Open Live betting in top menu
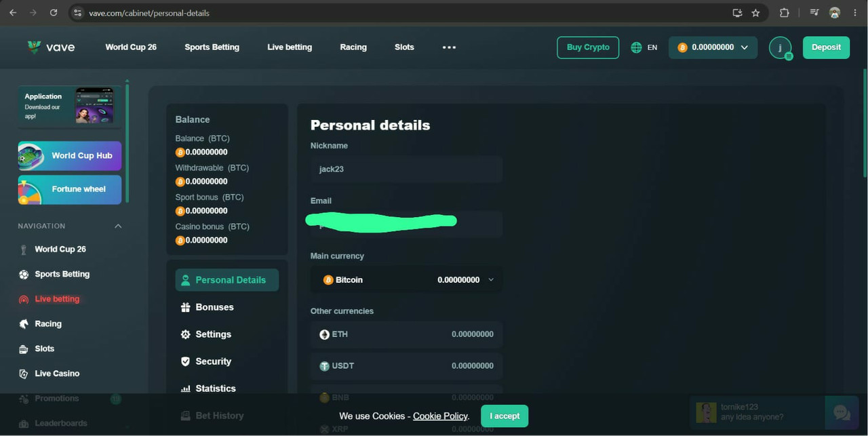This screenshot has width=868, height=436. pos(290,47)
